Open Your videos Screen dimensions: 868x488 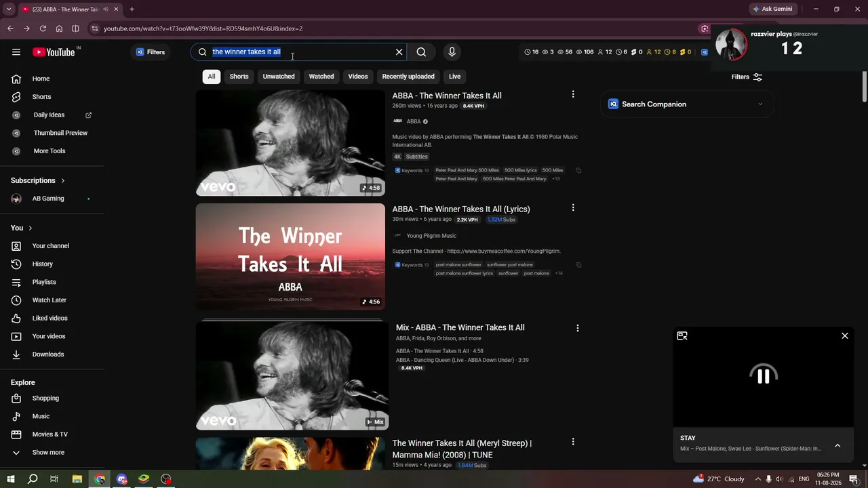click(x=53, y=336)
